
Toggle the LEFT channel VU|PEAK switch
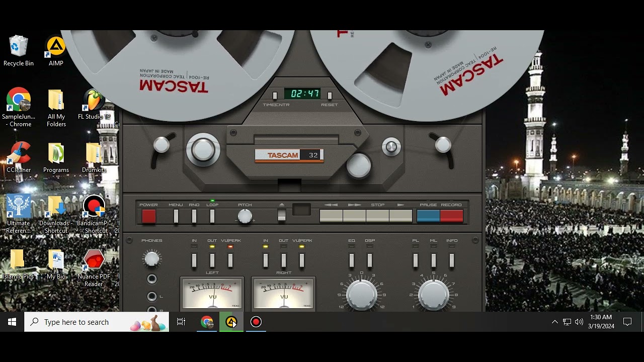click(x=230, y=260)
